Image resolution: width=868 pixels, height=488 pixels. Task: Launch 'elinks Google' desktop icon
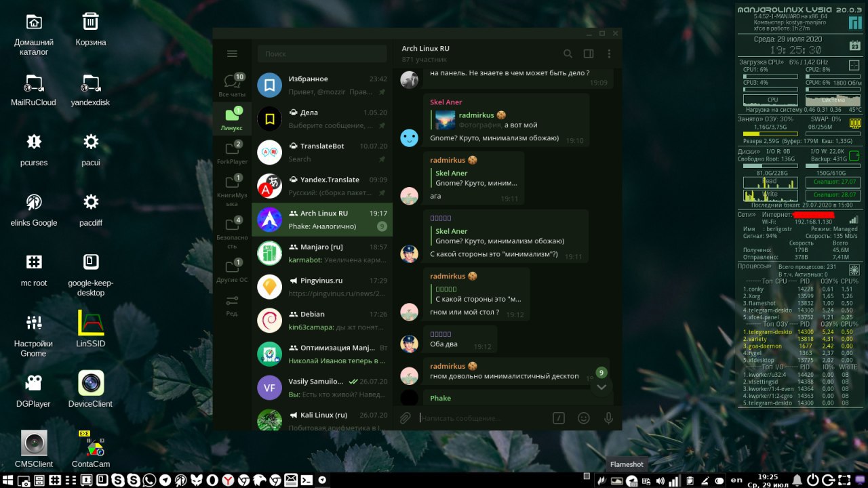[34, 209]
